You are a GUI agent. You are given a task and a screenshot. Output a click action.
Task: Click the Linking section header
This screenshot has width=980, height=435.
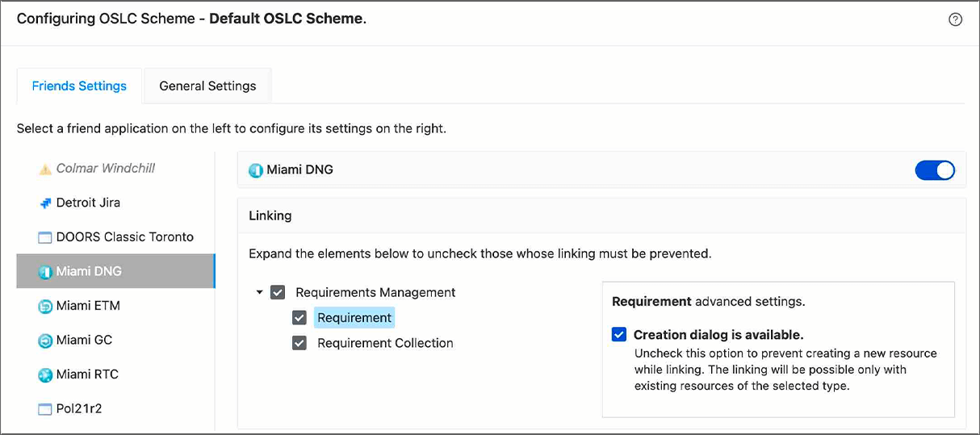tap(601, 215)
